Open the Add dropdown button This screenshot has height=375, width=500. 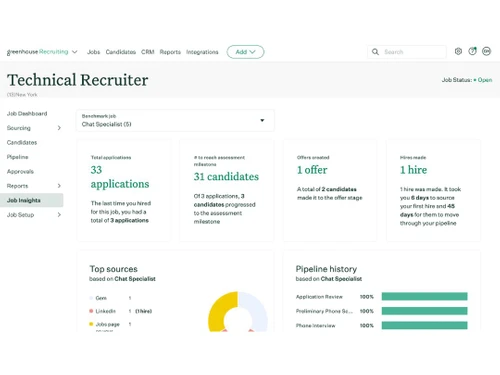[245, 52]
